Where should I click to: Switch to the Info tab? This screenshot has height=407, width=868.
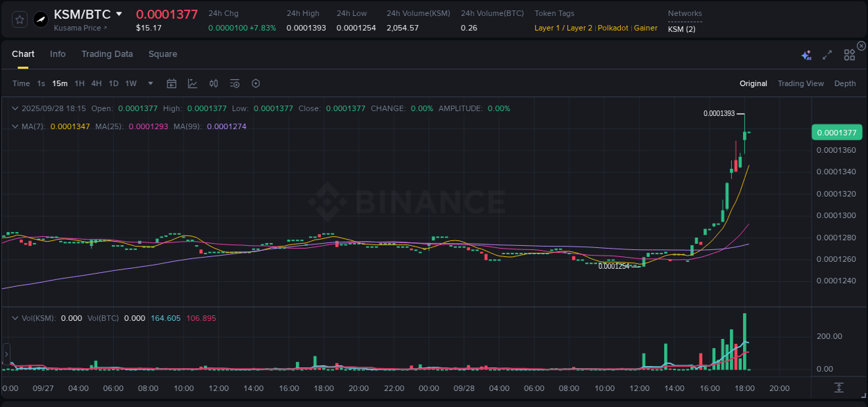[58, 54]
